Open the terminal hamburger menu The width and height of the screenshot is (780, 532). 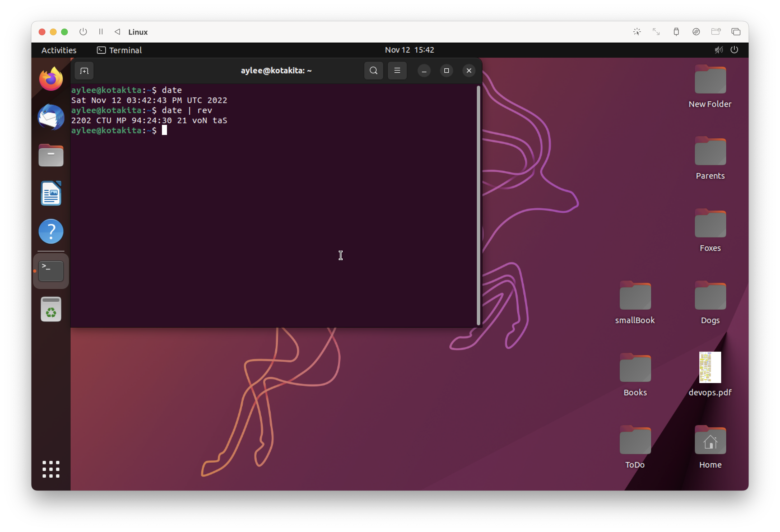pos(397,71)
